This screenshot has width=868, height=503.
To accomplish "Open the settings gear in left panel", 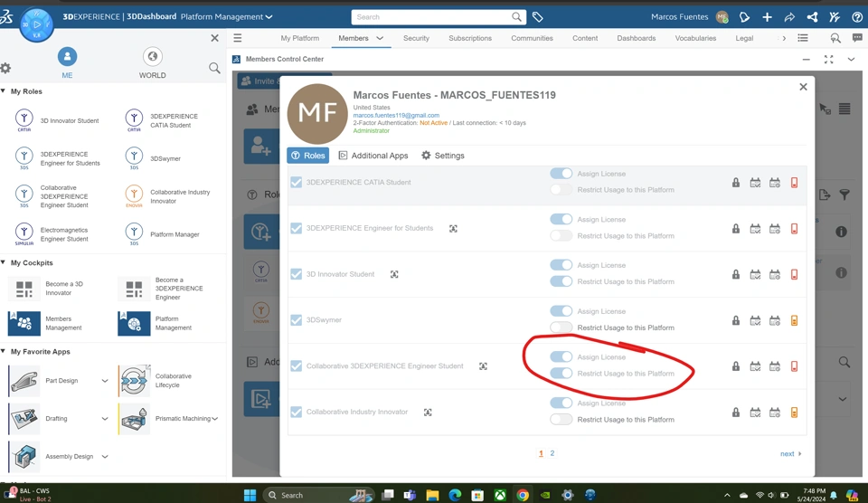I will click(5, 68).
